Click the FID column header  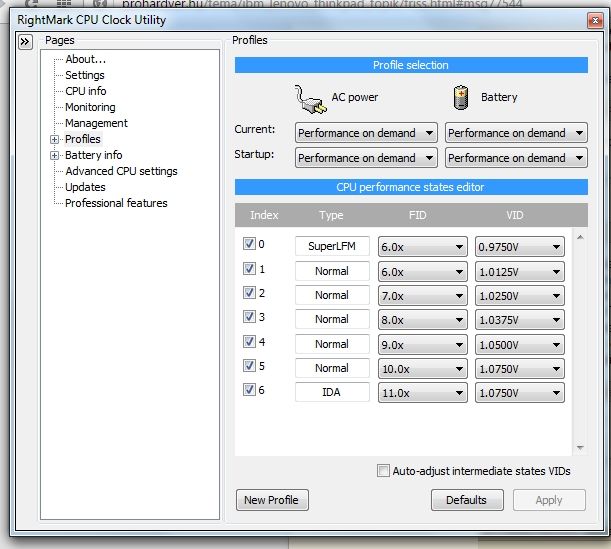pyautogui.click(x=417, y=215)
